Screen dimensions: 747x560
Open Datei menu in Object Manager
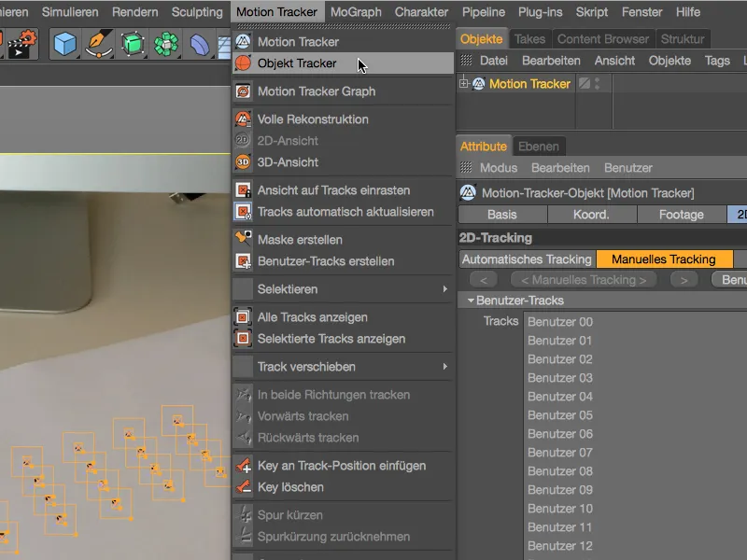coord(494,61)
